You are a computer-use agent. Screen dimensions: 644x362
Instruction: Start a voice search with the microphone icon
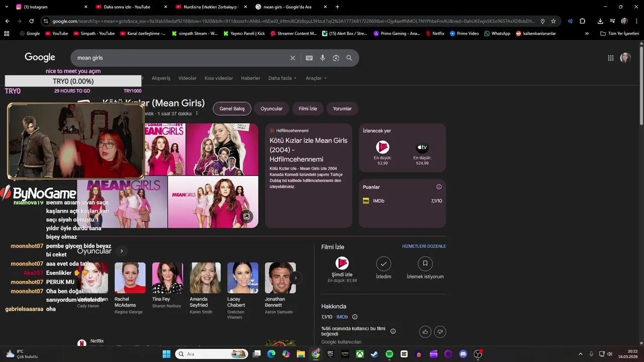point(323,58)
